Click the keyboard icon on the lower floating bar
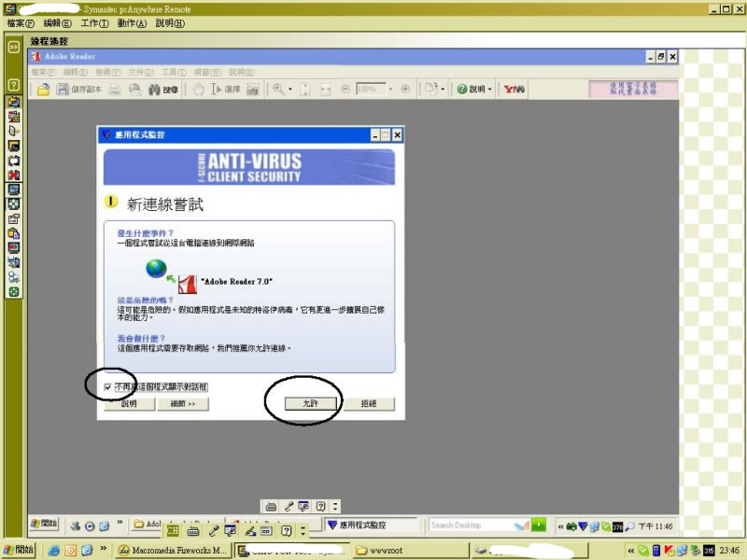Image resolution: width=747 pixels, height=560 pixels. tap(193, 530)
